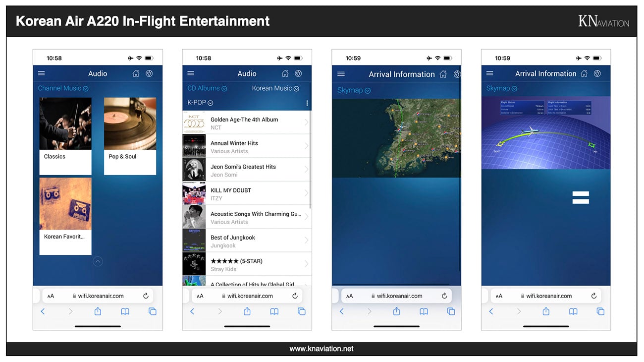
Task: Reload page on globe flight-path screen
Action: coord(593,296)
